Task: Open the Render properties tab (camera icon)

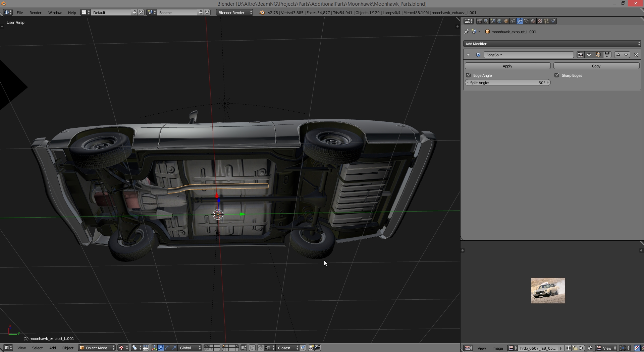Action: (480, 21)
